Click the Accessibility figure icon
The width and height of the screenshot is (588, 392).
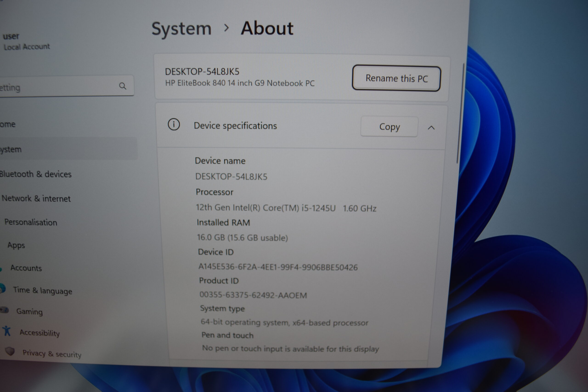(7, 331)
